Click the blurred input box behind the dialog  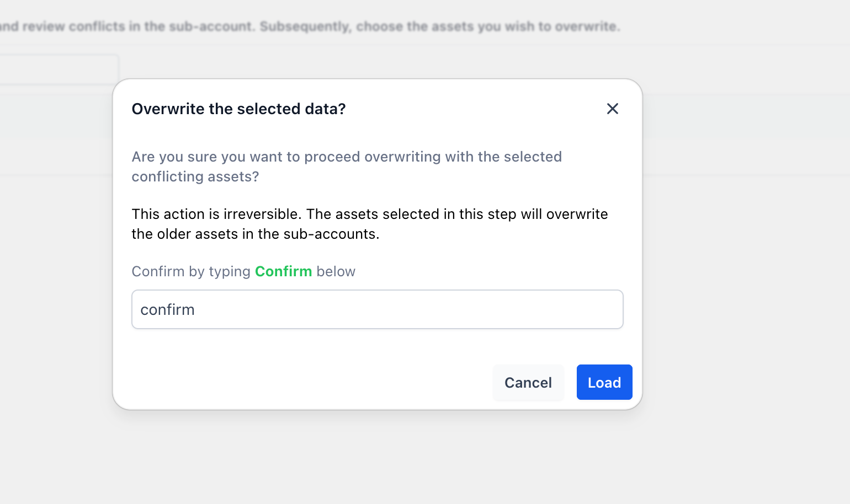[58, 69]
